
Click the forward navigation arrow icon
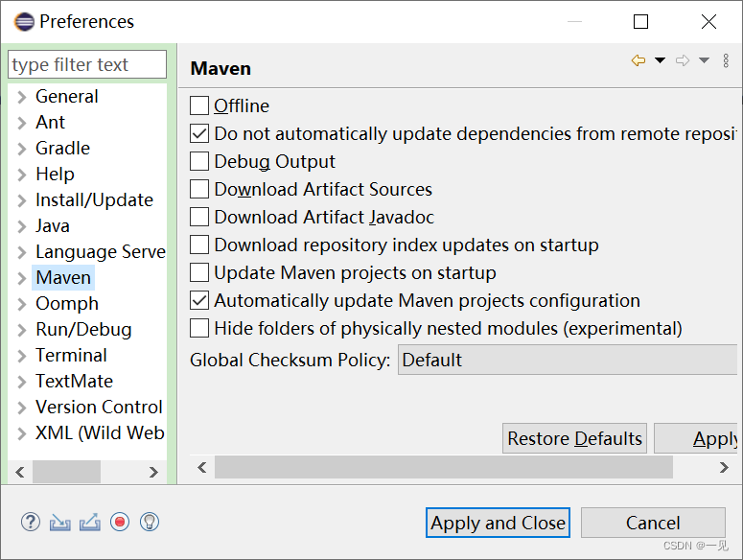point(683,60)
